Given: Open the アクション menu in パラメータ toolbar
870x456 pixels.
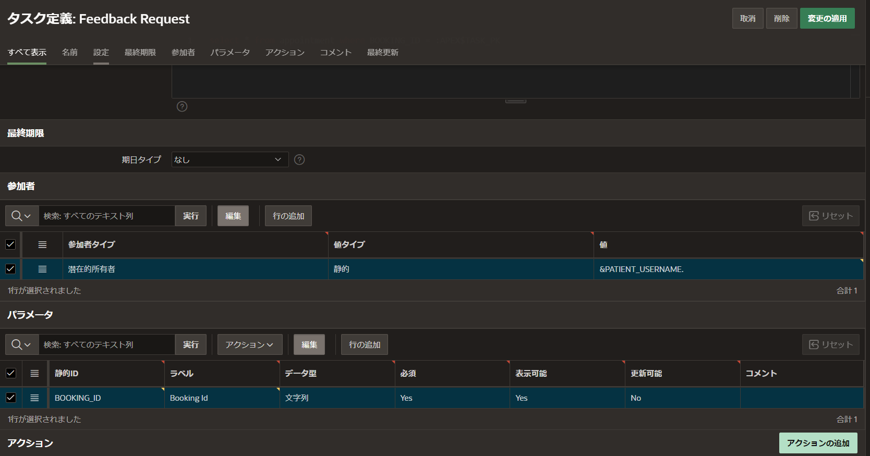Looking at the screenshot, I should 250,344.
